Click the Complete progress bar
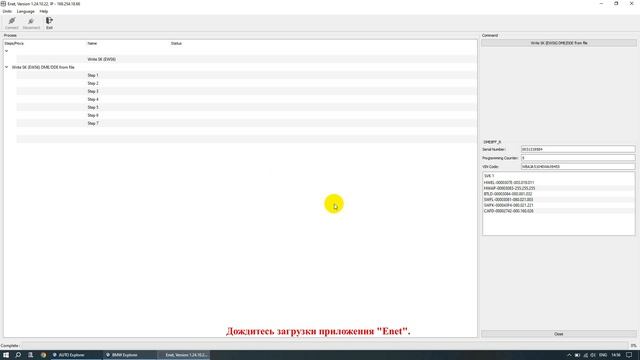The image size is (640, 360). coord(324,345)
